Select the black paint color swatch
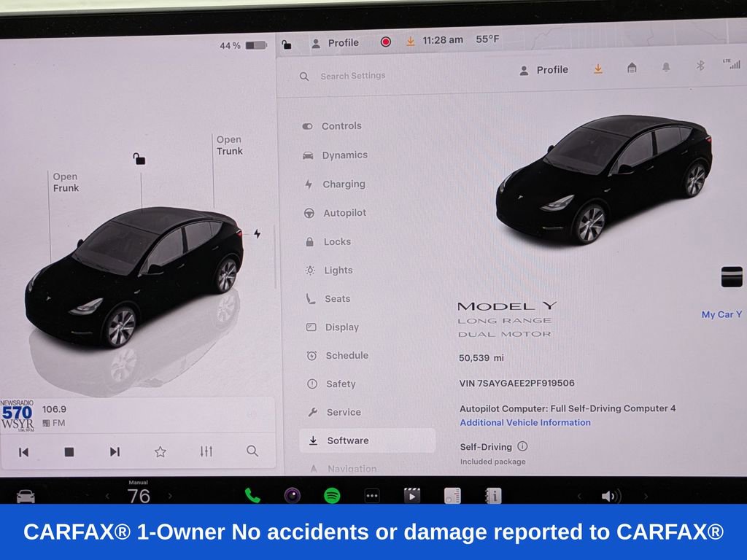Viewport: 747px width, 560px height. pos(732,276)
